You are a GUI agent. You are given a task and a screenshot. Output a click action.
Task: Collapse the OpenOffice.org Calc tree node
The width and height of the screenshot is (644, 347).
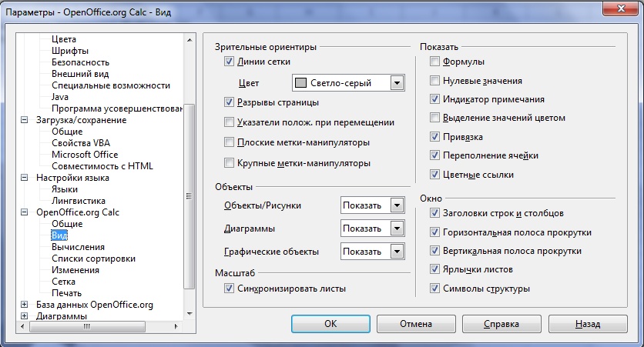pos(24,212)
